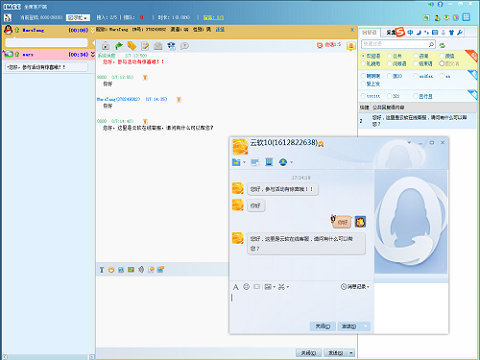Open the notepad with pencil icon

pos(145,46)
